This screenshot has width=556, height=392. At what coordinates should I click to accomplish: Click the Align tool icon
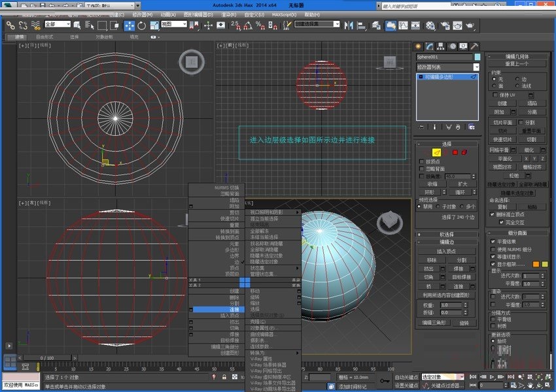(x=361, y=25)
